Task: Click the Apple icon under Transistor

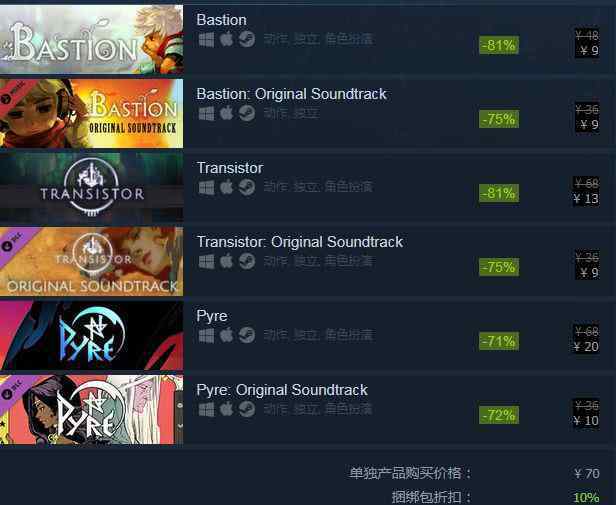Action: 227,187
